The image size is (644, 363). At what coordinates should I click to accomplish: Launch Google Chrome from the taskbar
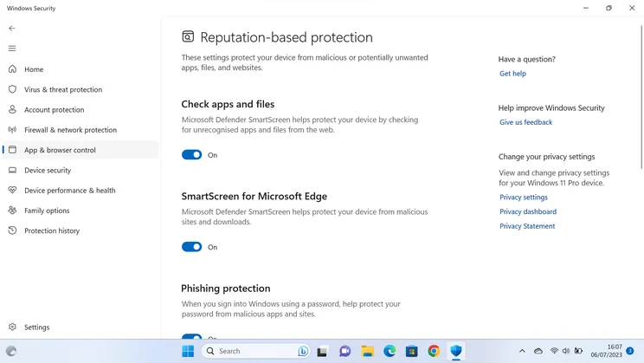pos(434,351)
